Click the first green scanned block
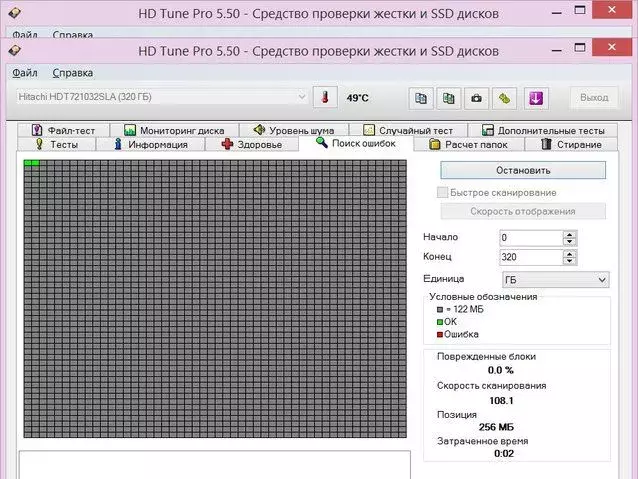The height and width of the screenshot is (479, 638). 28,163
